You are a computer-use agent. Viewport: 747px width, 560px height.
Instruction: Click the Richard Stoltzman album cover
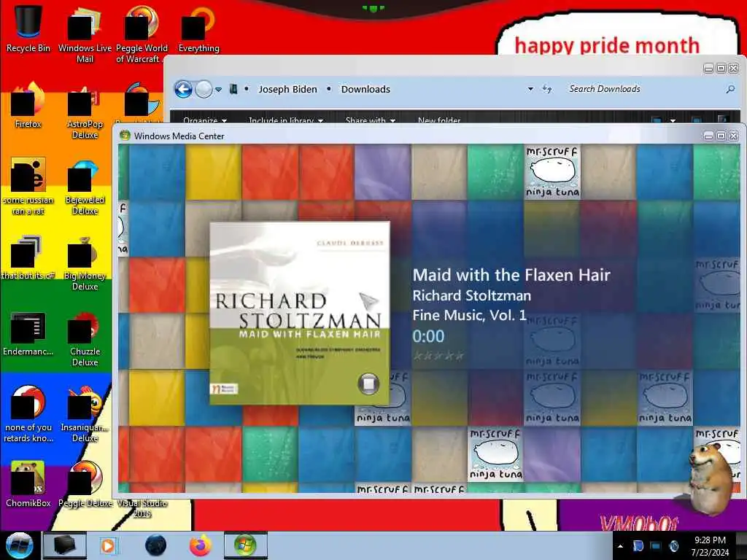[x=300, y=313]
